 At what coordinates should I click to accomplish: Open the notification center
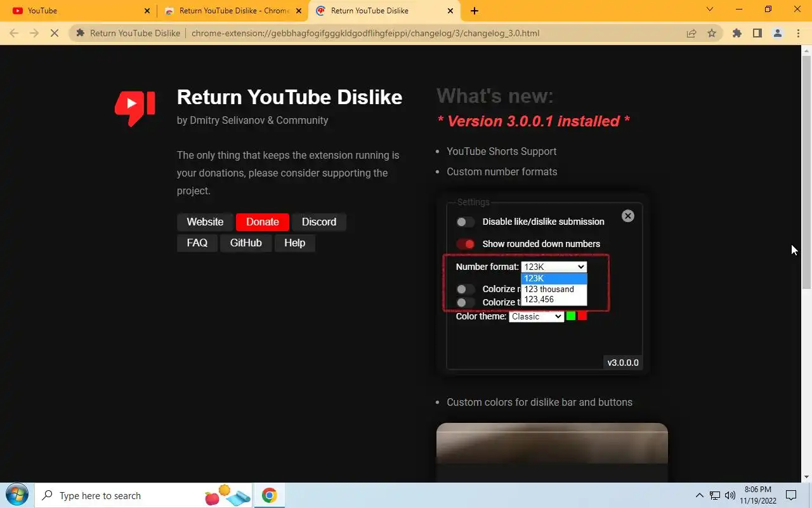(791, 495)
